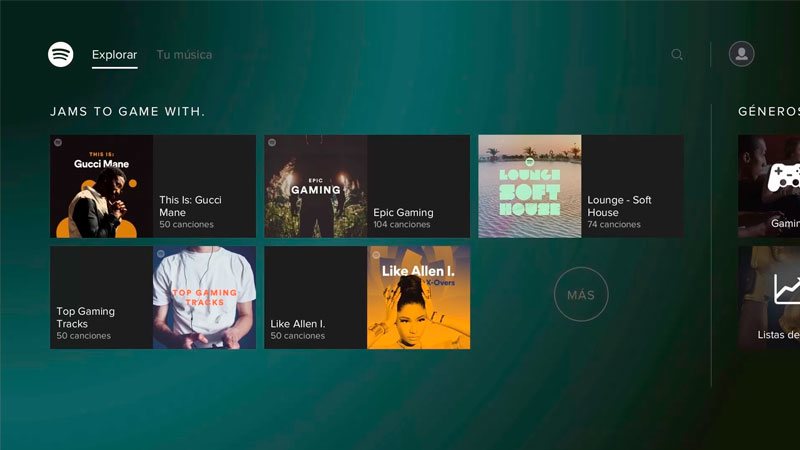Switch to the Explorar tab
The image size is (800, 450).
[x=114, y=55]
